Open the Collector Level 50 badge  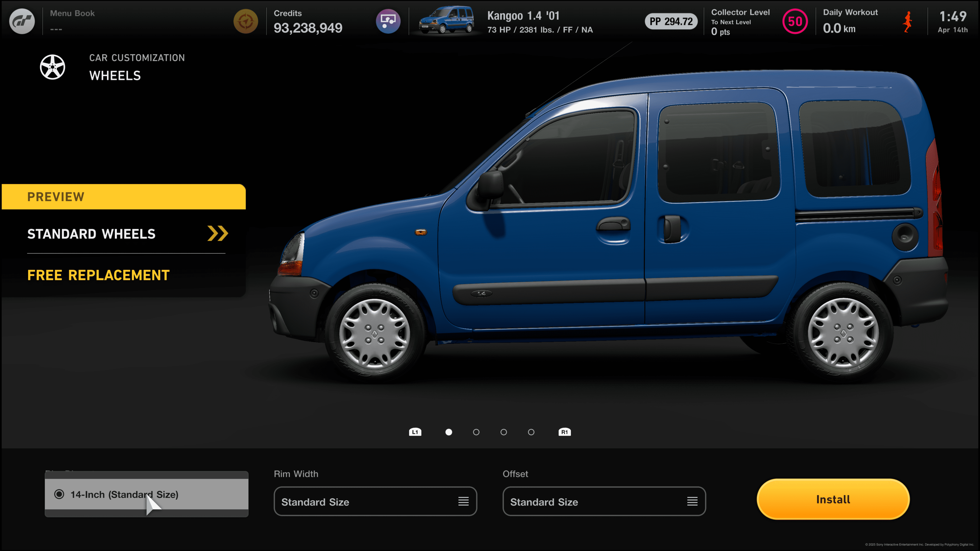[x=795, y=21]
